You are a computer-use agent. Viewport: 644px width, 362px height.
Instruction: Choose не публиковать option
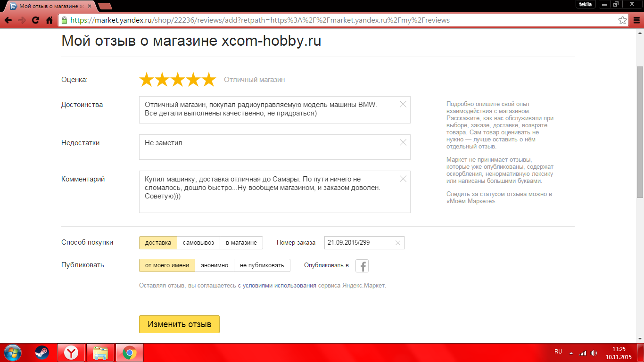262,265
